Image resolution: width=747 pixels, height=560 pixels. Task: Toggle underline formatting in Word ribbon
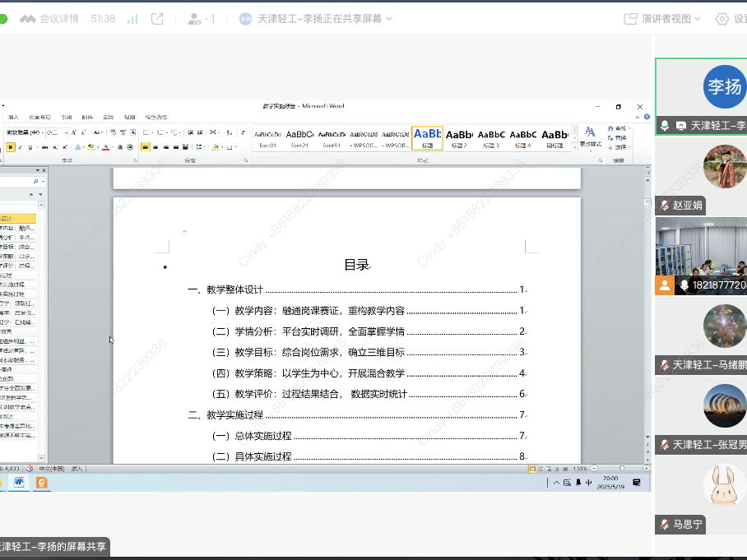pos(31,147)
